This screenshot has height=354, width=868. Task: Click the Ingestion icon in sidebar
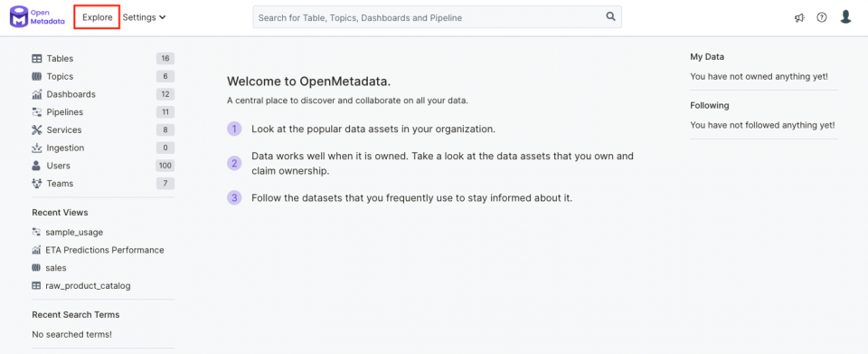click(x=36, y=148)
